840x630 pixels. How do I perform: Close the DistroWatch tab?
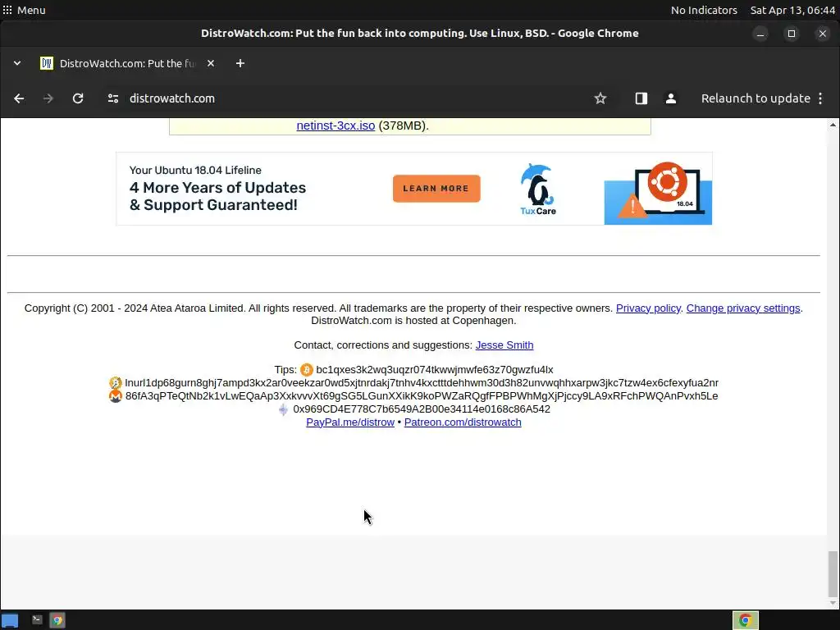click(211, 63)
